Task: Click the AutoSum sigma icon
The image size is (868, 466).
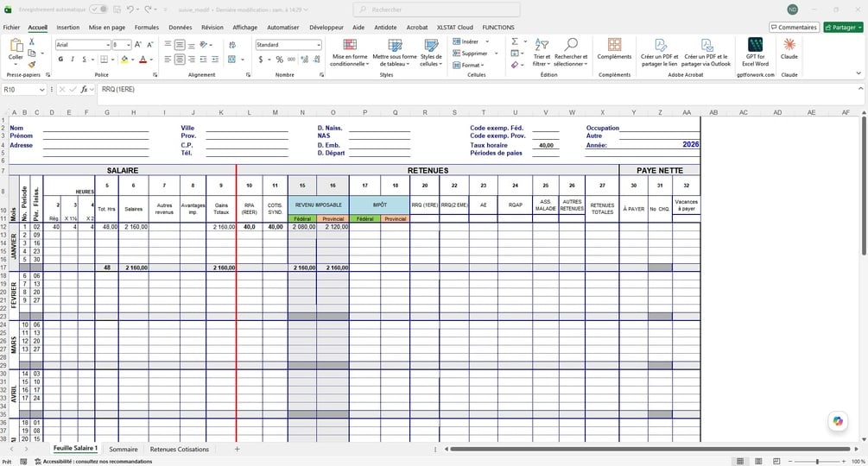Action: (x=515, y=41)
